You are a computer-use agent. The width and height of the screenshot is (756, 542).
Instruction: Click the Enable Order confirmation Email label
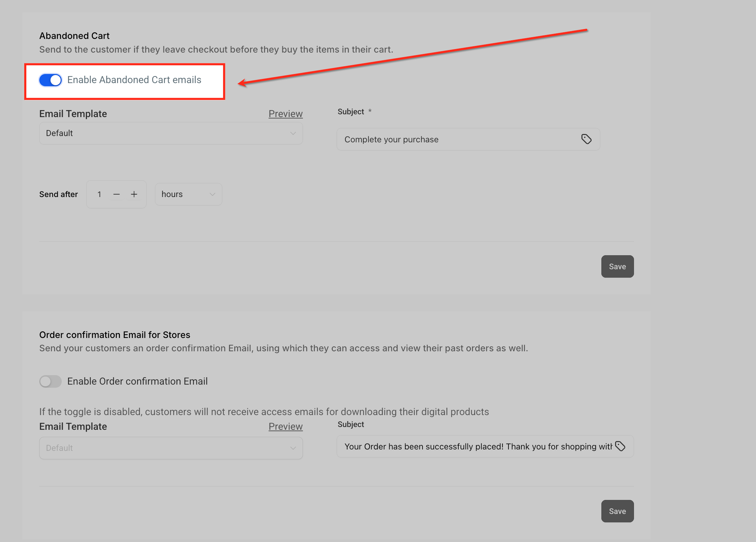[137, 381]
